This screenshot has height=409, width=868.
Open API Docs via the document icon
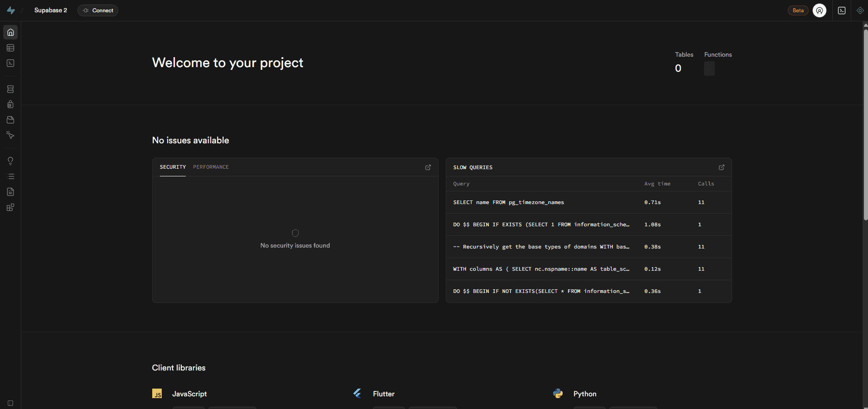coord(10,192)
